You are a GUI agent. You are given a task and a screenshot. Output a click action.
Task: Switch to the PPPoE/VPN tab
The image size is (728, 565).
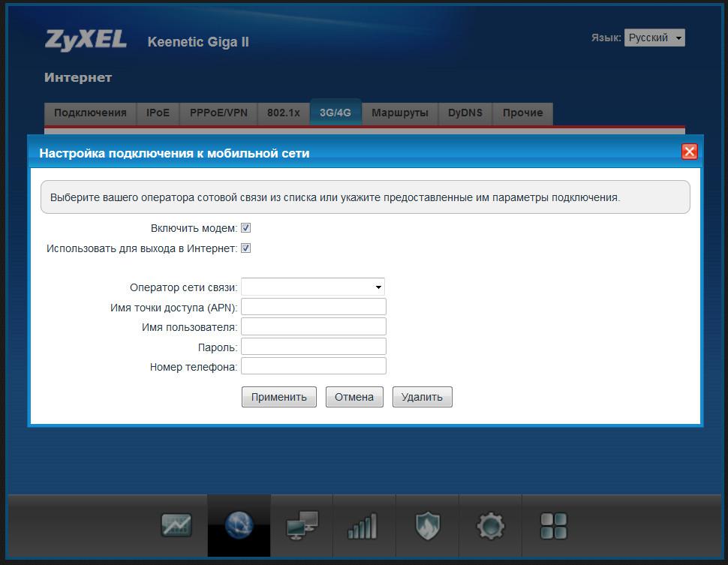[x=218, y=113]
